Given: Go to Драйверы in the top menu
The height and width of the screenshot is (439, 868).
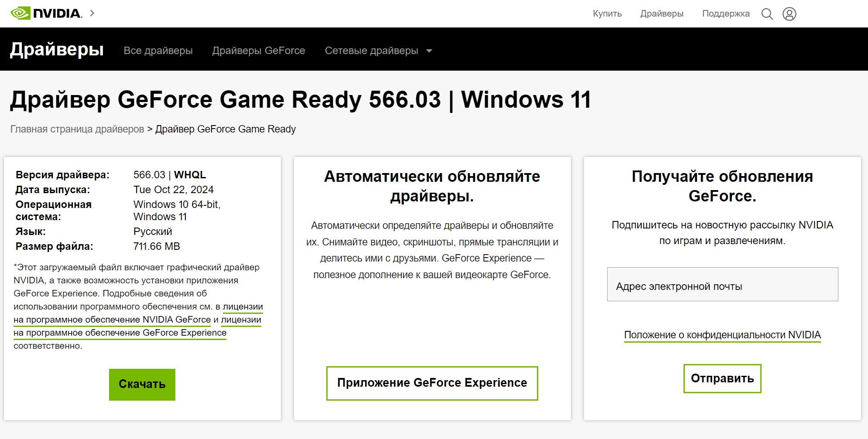Looking at the screenshot, I should [662, 14].
